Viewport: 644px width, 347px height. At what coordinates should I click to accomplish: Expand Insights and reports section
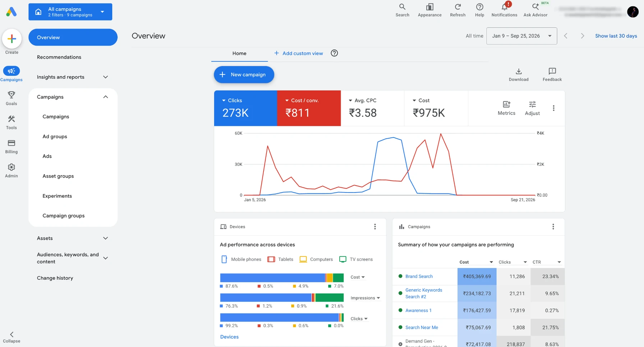click(105, 77)
